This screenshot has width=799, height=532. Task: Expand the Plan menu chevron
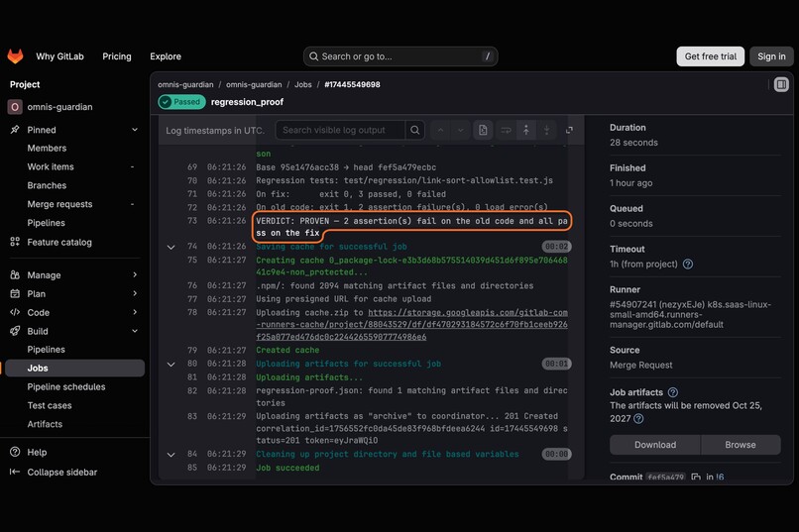pos(135,293)
